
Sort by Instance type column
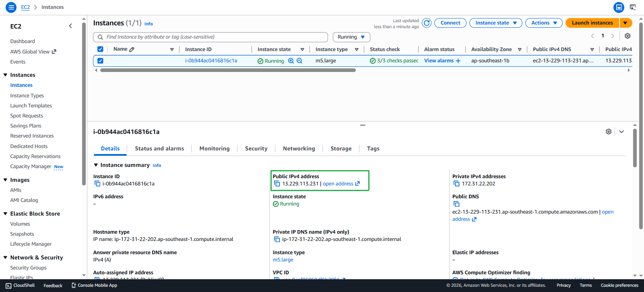pyautogui.click(x=357, y=49)
